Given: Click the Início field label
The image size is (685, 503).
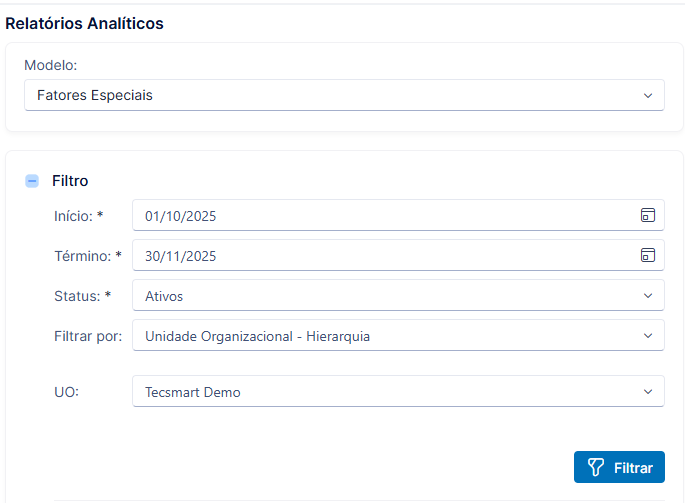Looking at the screenshot, I should [78, 216].
